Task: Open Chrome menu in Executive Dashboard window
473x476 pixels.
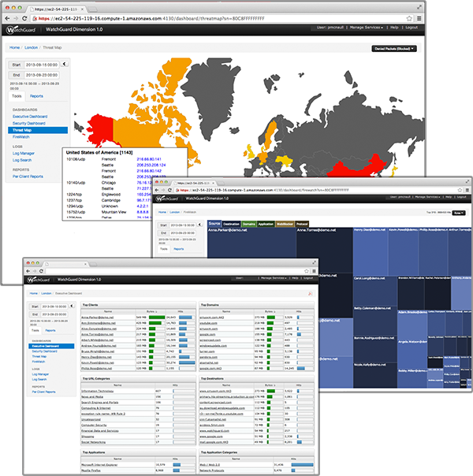Action: coord(314,271)
